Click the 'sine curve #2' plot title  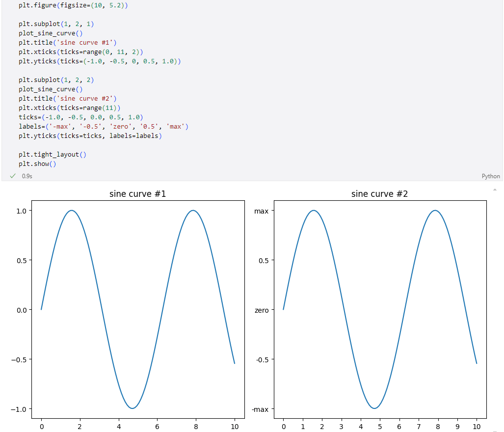pyautogui.click(x=379, y=194)
